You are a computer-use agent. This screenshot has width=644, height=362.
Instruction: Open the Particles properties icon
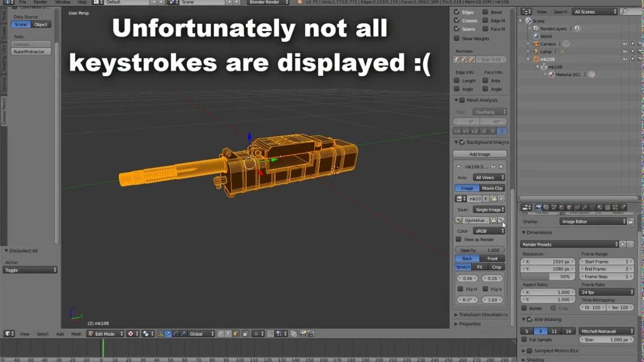615,207
